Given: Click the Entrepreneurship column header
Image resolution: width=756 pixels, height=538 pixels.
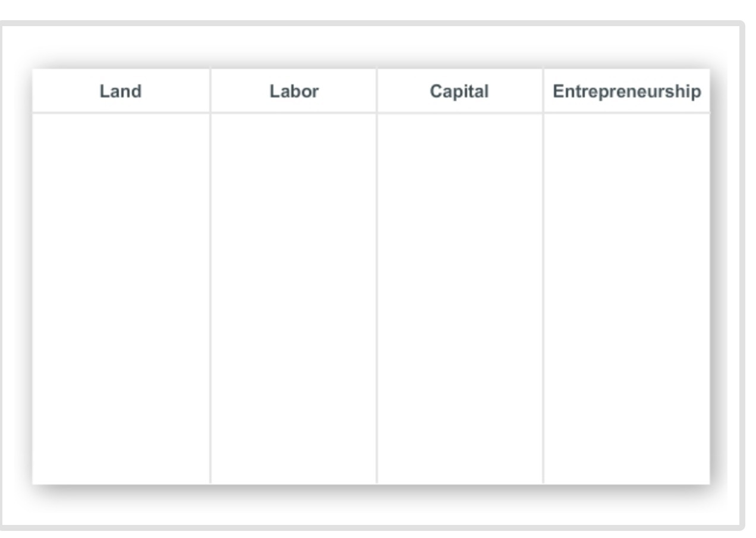Looking at the screenshot, I should pyautogui.click(x=627, y=91).
